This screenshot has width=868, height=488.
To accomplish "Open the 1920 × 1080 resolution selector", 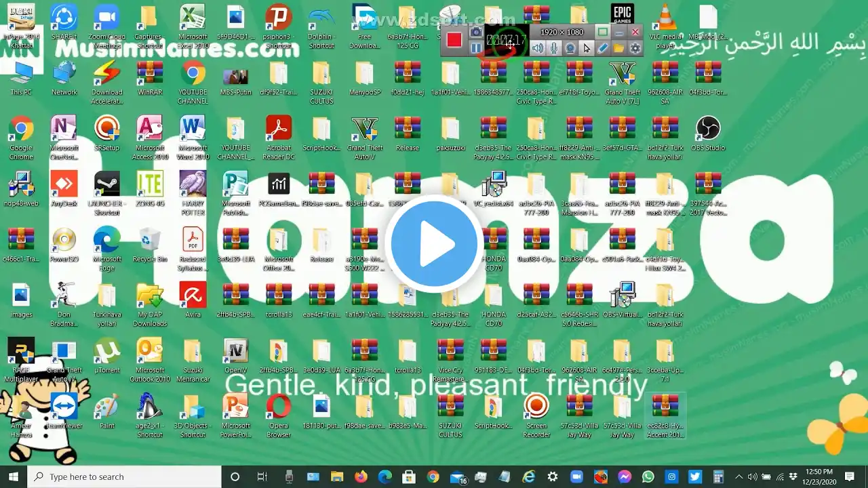I will point(562,32).
